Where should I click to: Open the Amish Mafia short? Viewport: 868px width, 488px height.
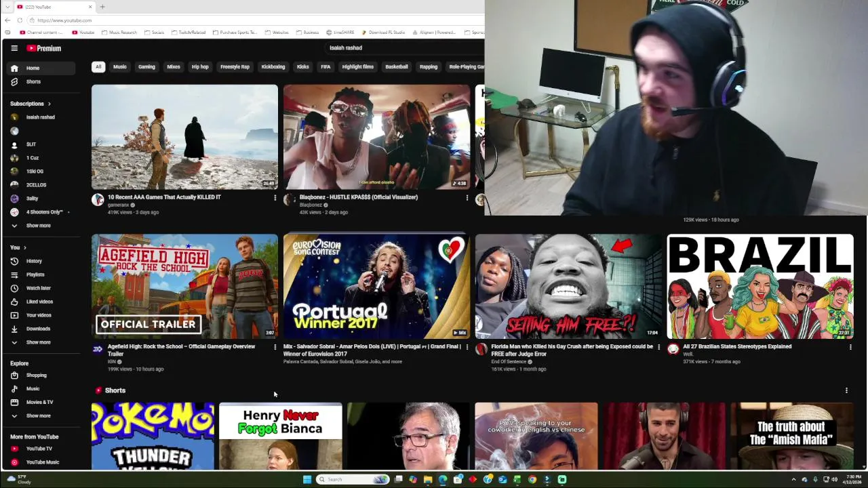792,436
